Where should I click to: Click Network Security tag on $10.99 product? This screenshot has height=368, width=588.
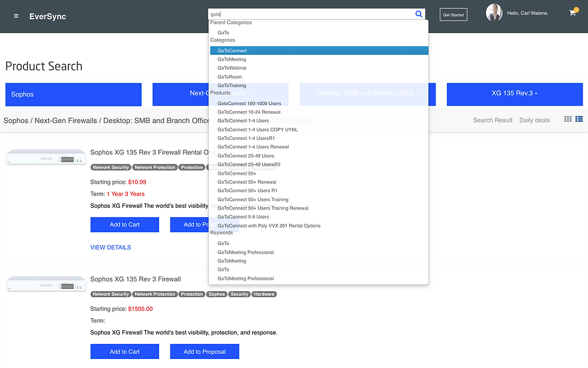pos(110,167)
